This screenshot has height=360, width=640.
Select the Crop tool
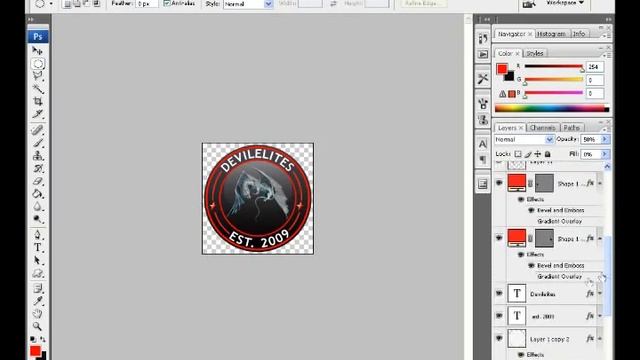coord(38,101)
